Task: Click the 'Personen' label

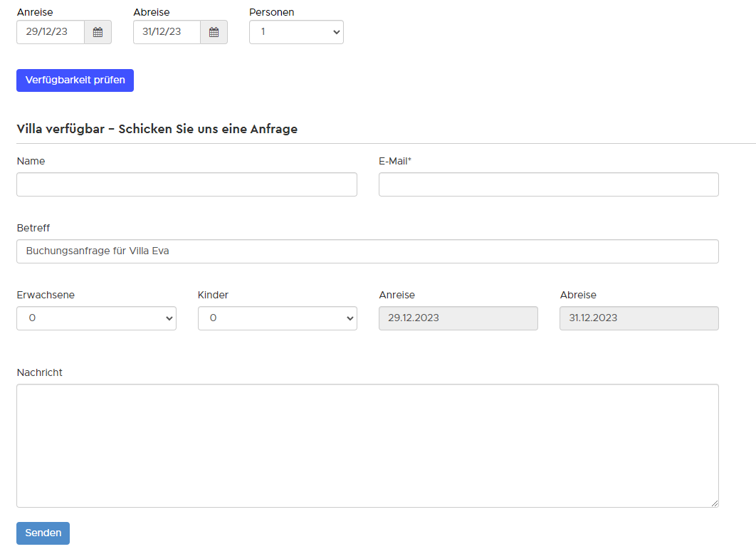Action: click(x=271, y=12)
